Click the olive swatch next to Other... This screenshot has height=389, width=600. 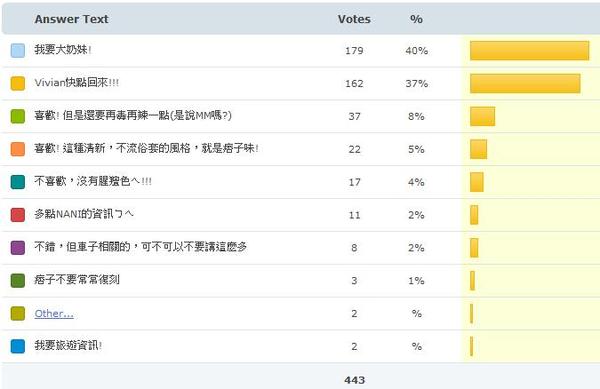pyautogui.click(x=18, y=313)
